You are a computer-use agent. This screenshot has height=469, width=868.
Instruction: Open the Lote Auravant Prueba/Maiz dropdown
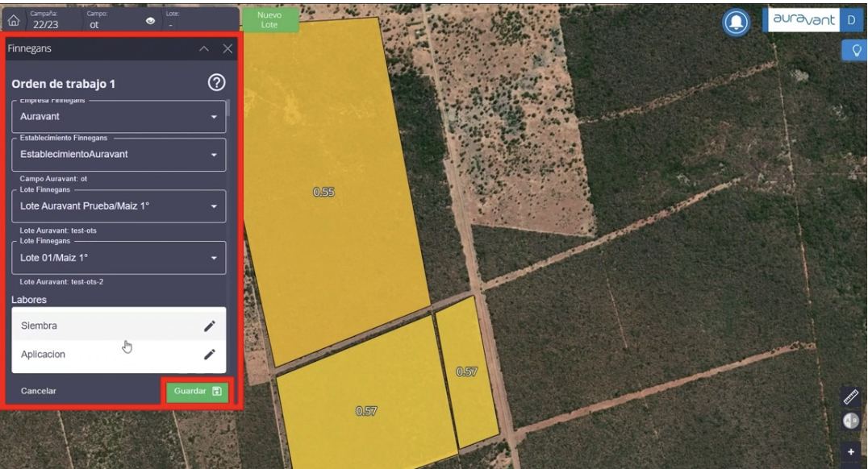(x=119, y=206)
